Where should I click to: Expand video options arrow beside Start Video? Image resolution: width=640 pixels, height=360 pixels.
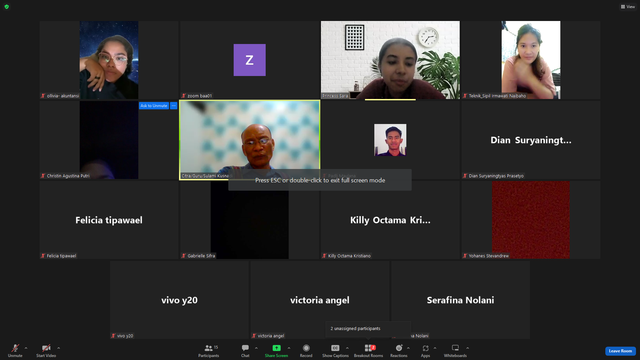[58, 348]
